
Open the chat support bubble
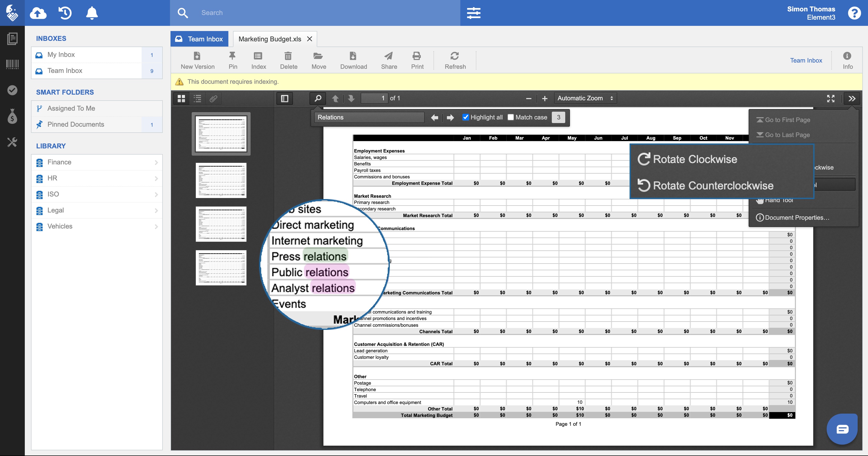[x=842, y=429]
